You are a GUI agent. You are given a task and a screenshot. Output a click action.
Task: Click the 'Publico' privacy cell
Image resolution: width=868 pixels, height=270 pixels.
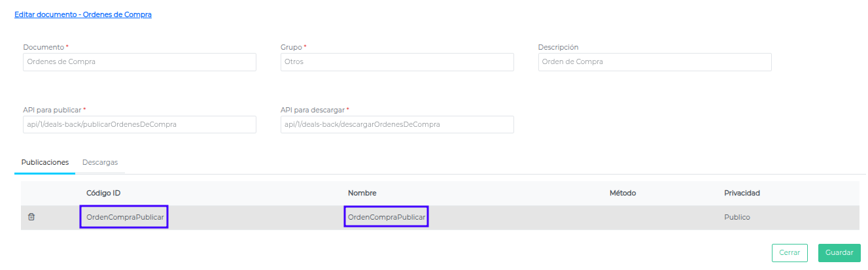737,217
